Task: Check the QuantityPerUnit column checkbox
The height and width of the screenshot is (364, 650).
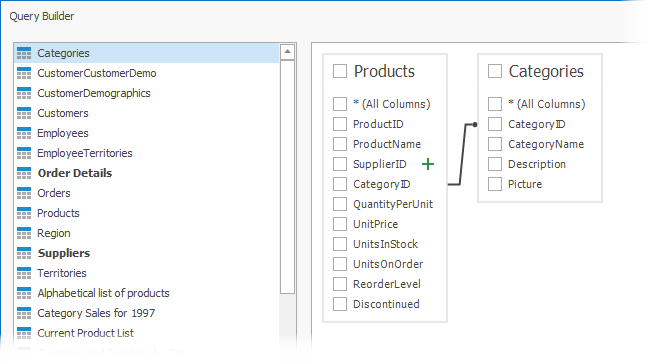Action: [340, 204]
